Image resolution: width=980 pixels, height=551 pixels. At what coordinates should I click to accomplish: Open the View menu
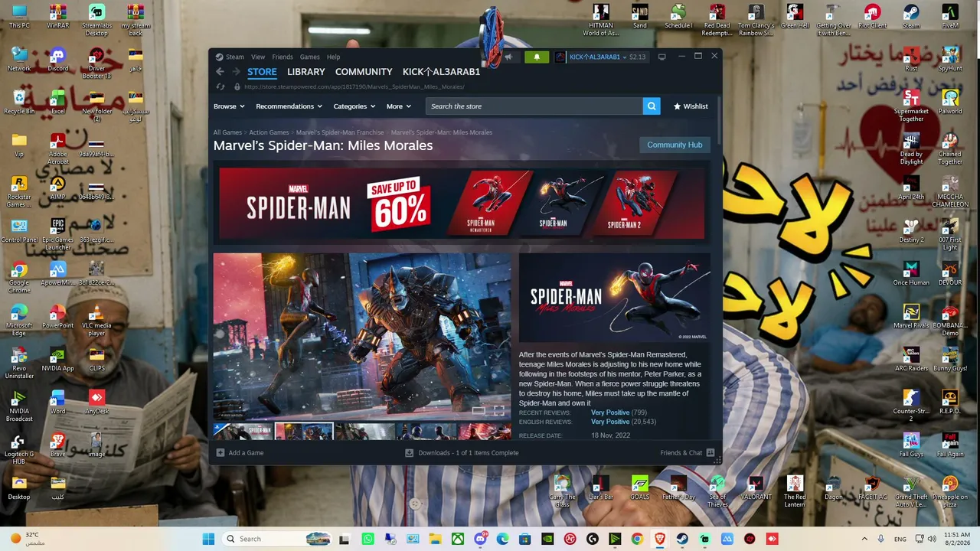click(258, 57)
